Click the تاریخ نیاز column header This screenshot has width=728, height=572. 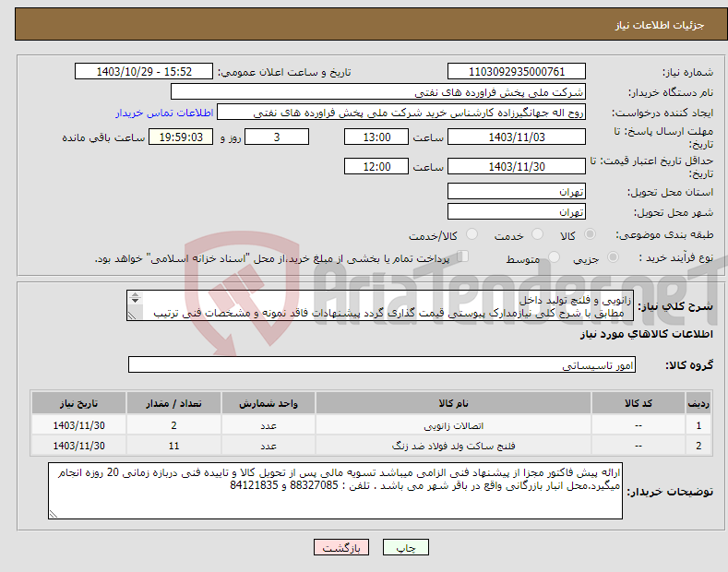[x=79, y=403]
